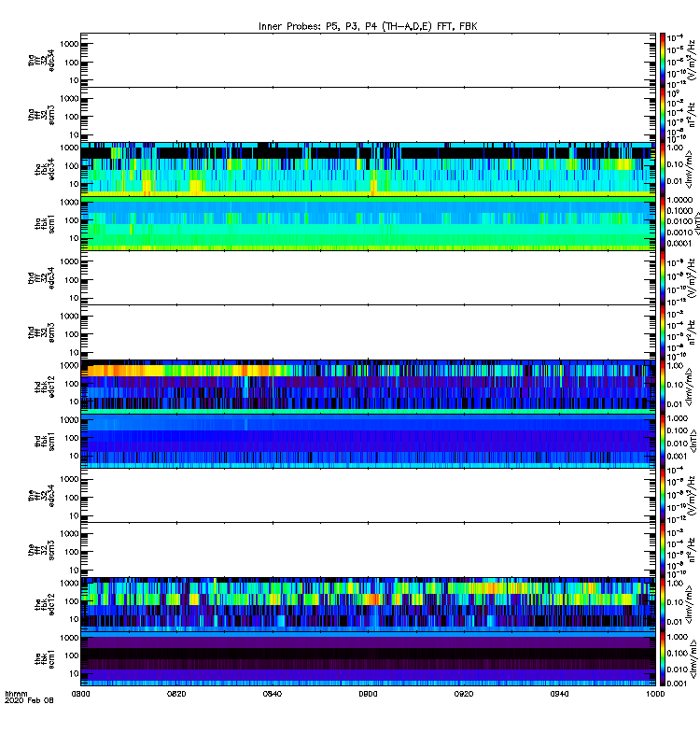
Task: Click the color bar beside the fbk scm1 panel
Action: tap(663, 659)
